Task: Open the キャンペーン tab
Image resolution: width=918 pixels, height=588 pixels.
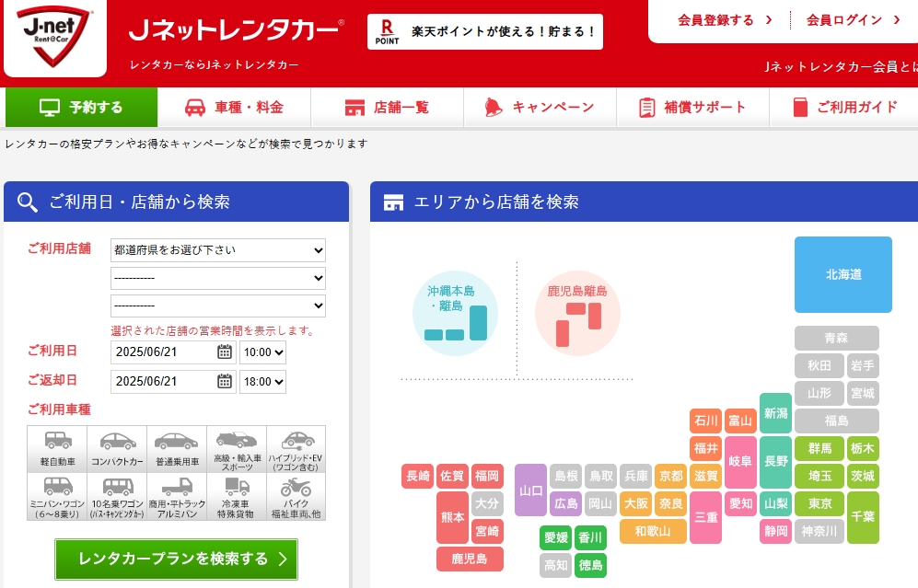Action: coord(540,107)
